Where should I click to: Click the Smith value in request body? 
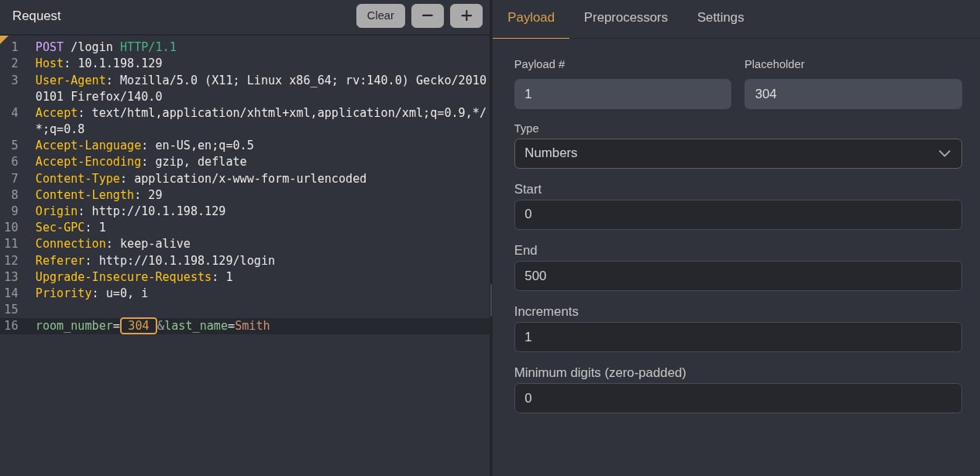coord(253,326)
